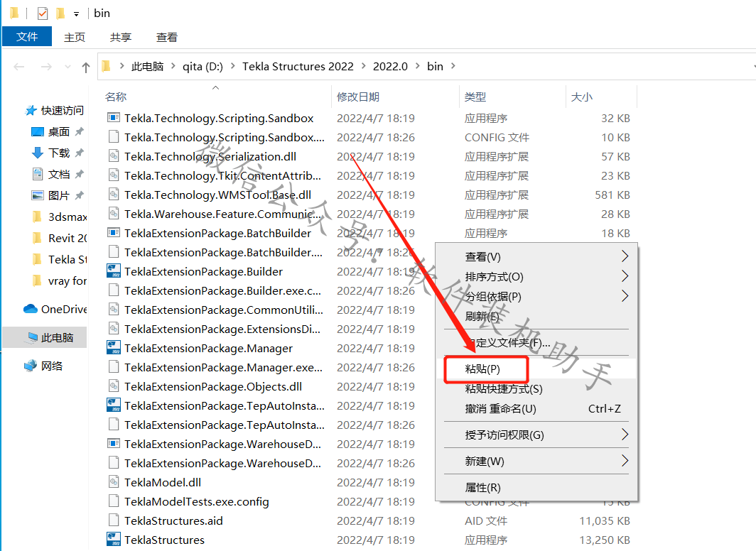Click the Back navigation arrow
The height and width of the screenshot is (551, 756).
18,67
